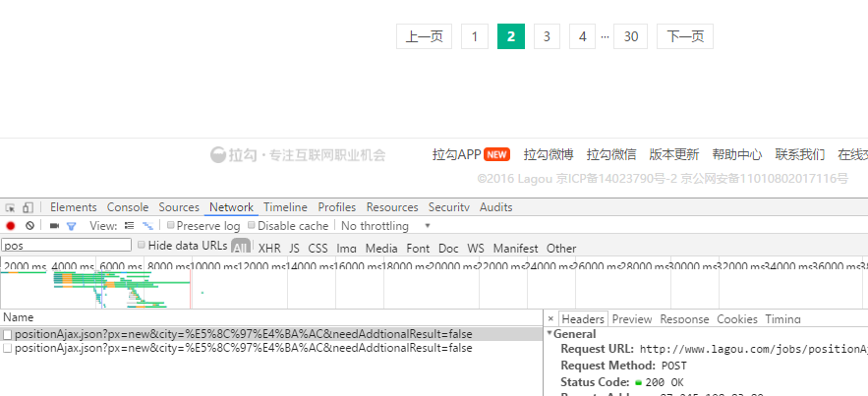Jump to results page 30
Viewport: 868px width, 396px height.
[631, 36]
